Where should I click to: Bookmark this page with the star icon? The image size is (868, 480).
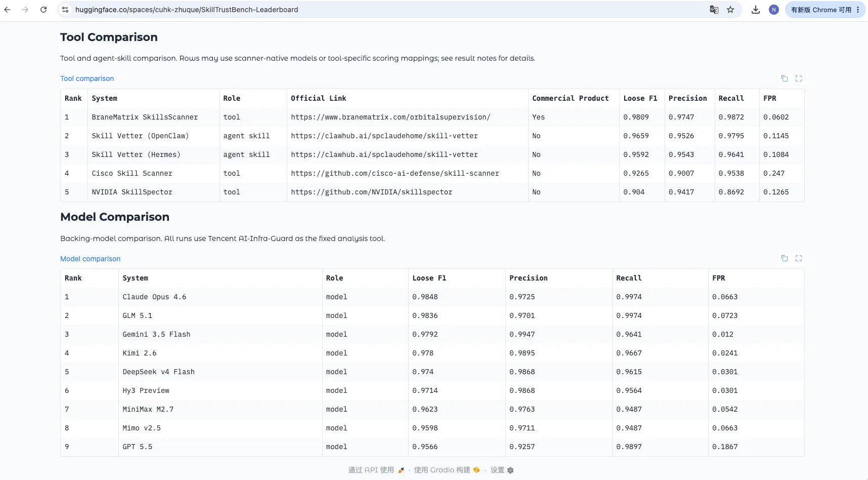tap(730, 10)
